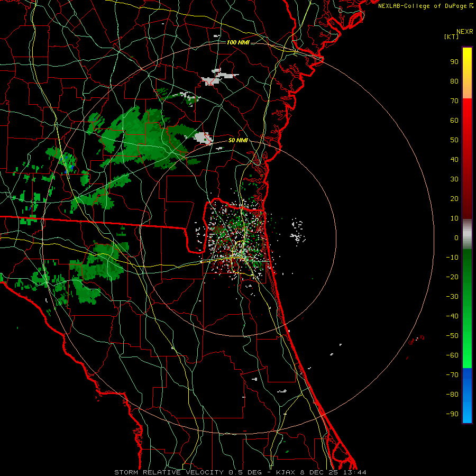Click the 10 value on color scale

click(x=454, y=218)
